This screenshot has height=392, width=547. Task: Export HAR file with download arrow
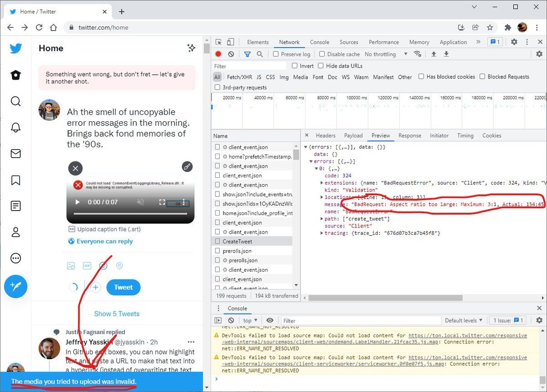pyautogui.click(x=446, y=54)
